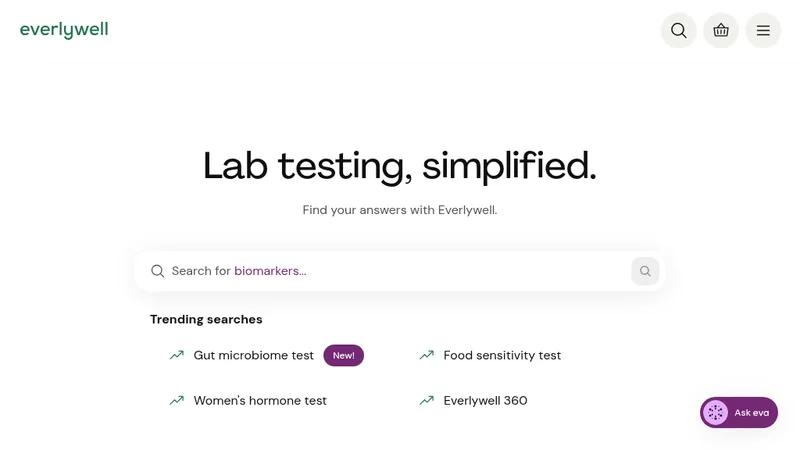The image size is (800, 450).
Task: Click the eva avatar icon
Action: coord(715,412)
